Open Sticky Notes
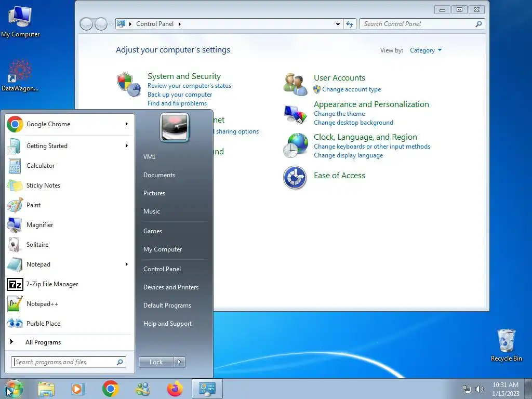Screen dimensions: 532x399 tap(69, 185)
